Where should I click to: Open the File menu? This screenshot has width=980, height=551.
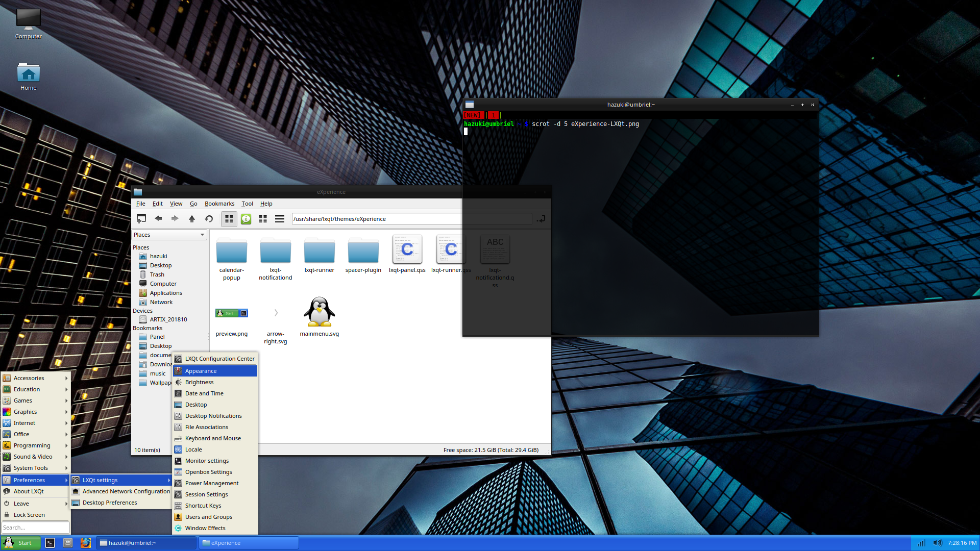point(141,204)
